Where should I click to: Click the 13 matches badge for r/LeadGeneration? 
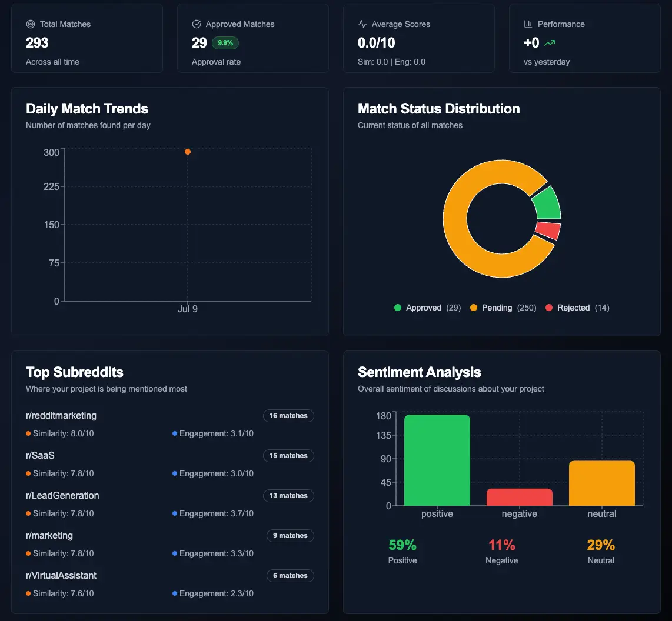point(288,496)
